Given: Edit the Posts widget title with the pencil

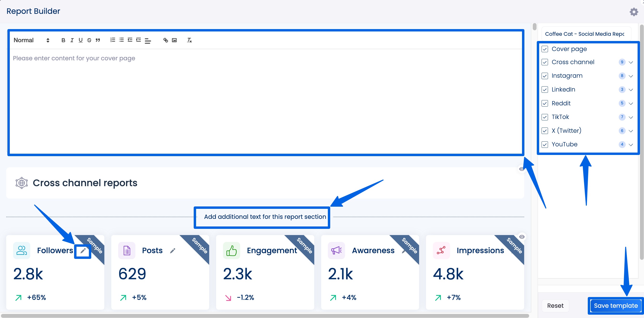Looking at the screenshot, I should pos(173,251).
